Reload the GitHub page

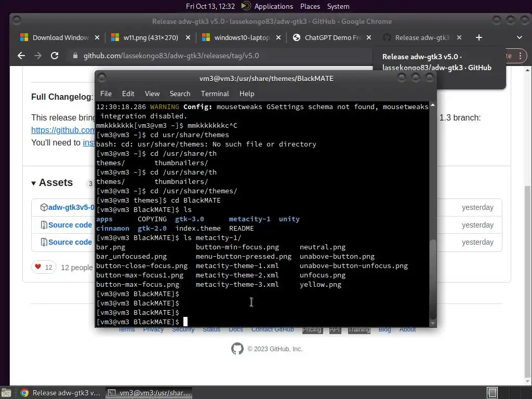click(54, 56)
